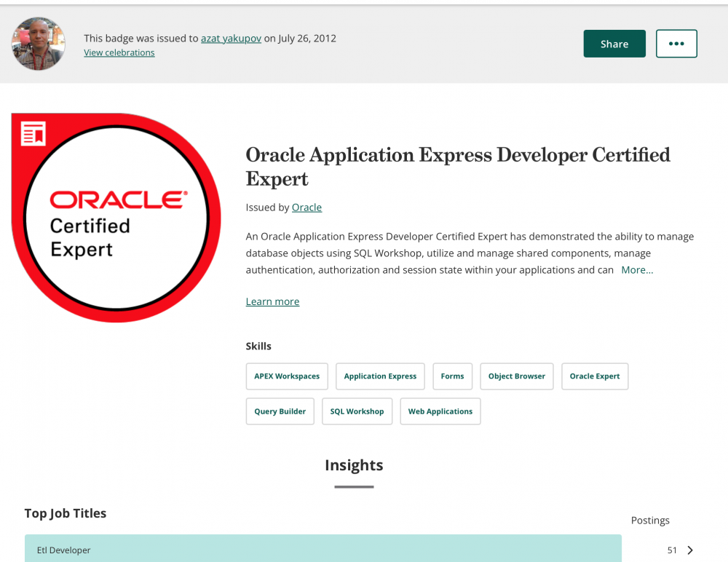728x562 pixels.
Task: Open the azat yakupov profile link
Action: 231,39
